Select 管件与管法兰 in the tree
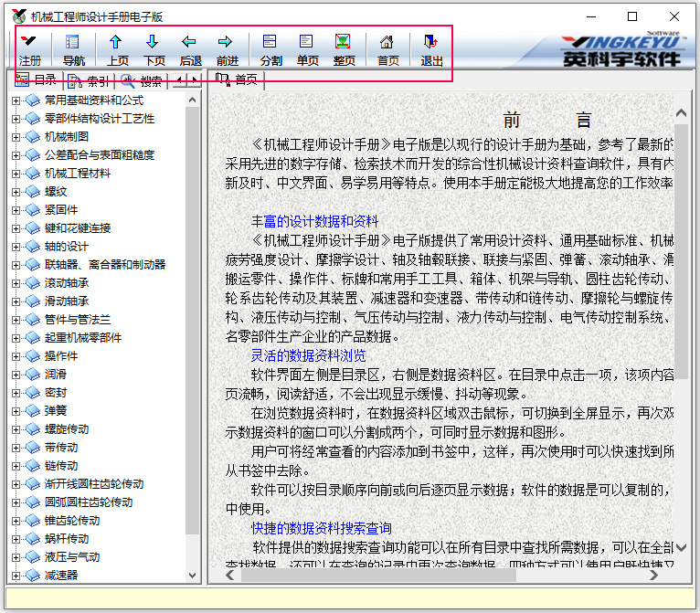Image resolution: width=700 pixels, height=613 pixels. click(78, 320)
